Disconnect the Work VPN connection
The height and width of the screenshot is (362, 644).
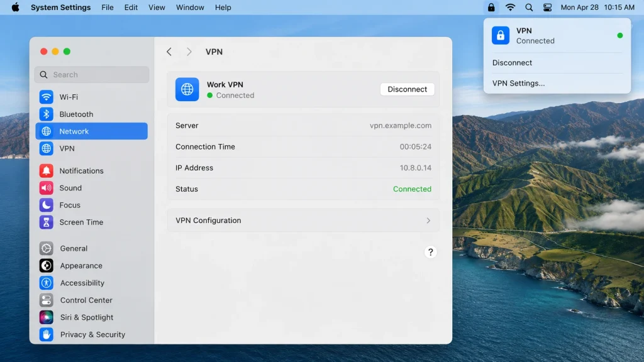pos(408,89)
